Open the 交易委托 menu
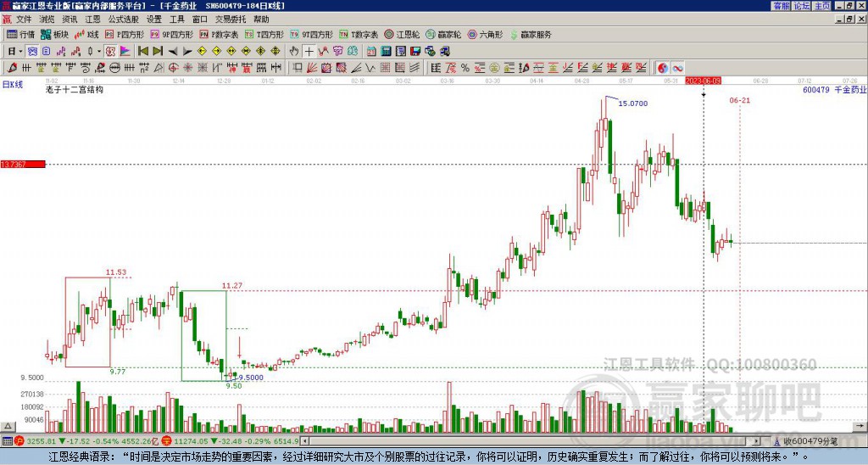Viewport: 868px width, 465px height. 231,20
